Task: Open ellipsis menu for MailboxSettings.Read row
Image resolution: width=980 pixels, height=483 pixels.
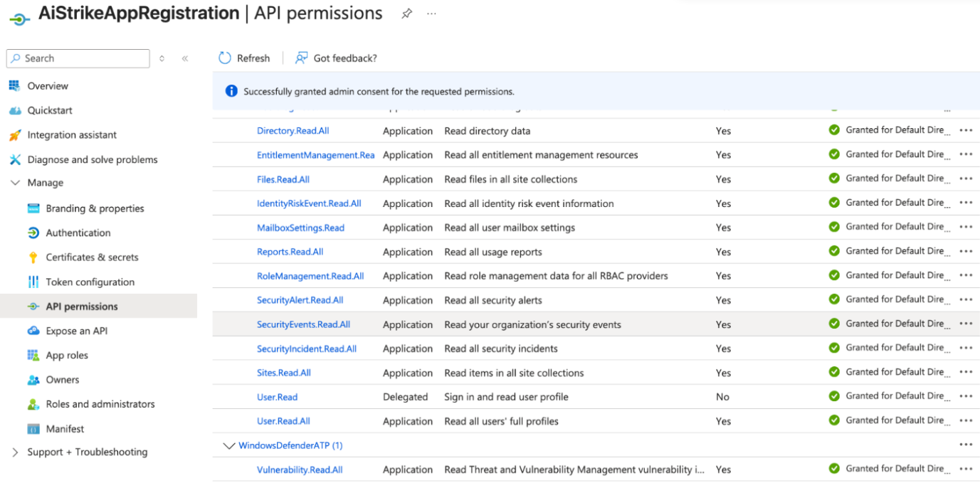Action: tap(966, 228)
